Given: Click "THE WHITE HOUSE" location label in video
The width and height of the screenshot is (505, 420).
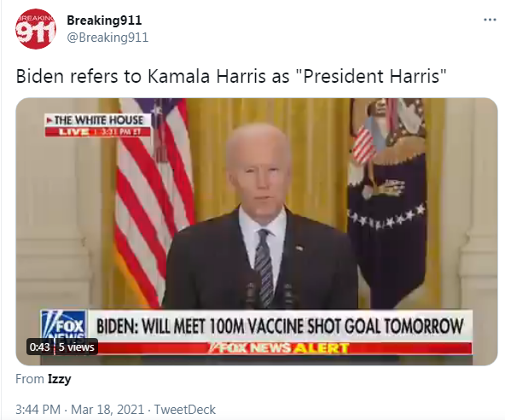Looking at the screenshot, I should tap(98, 120).
